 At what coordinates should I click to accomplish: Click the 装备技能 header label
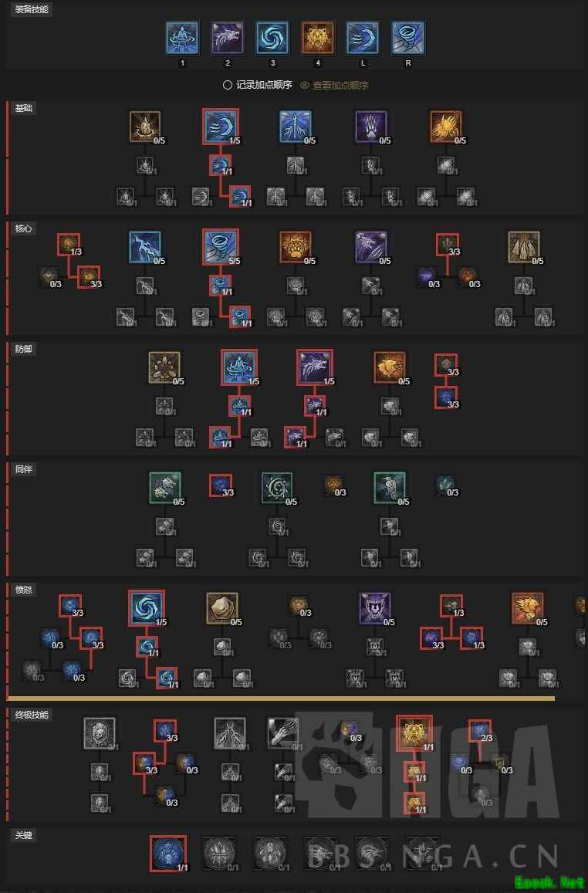pos(32,10)
